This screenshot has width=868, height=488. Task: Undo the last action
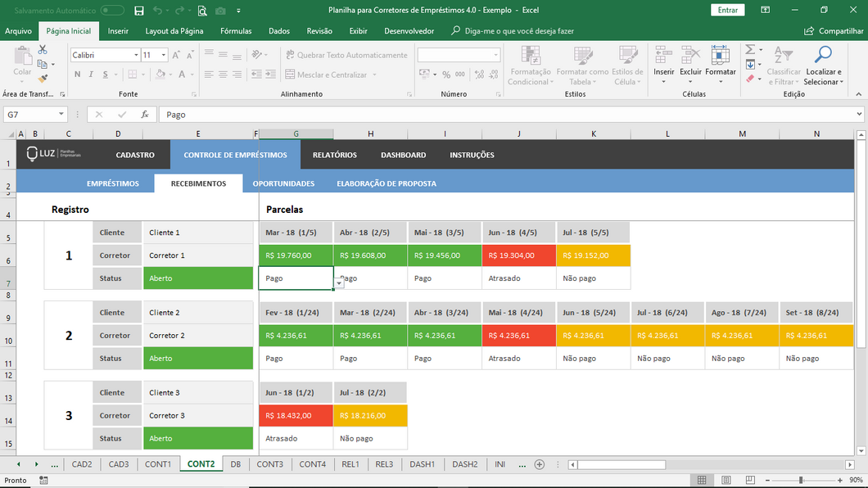(x=158, y=11)
